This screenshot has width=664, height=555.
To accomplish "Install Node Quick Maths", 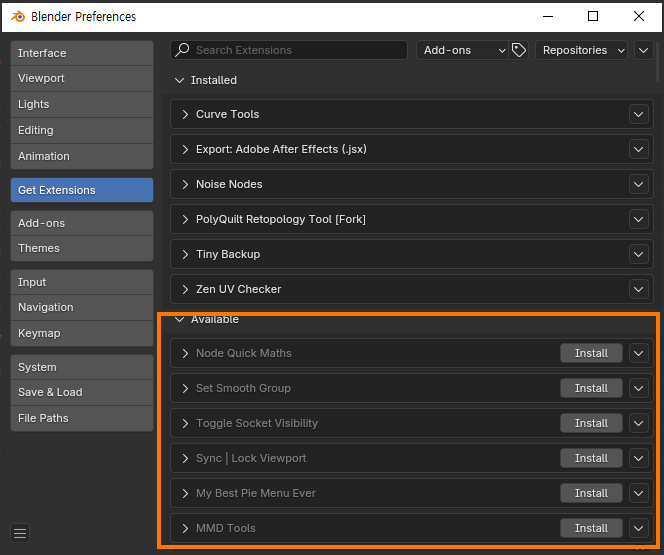I will pyautogui.click(x=591, y=353).
